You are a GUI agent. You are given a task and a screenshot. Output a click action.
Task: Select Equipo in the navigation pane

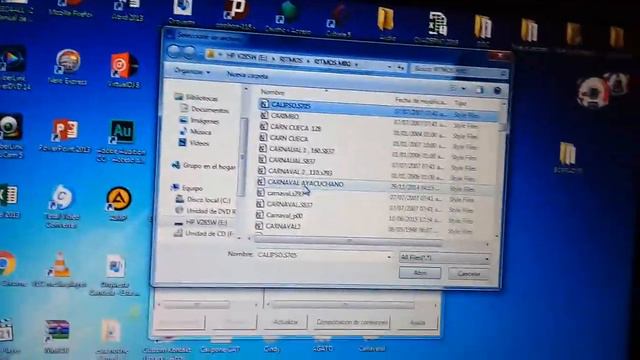[187, 188]
